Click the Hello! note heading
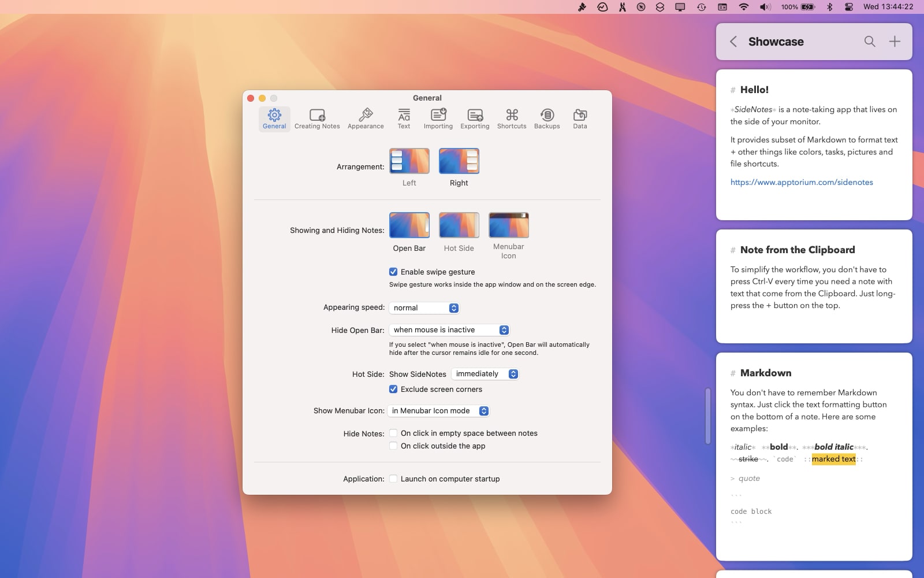The height and width of the screenshot is (578, 924). 754,90
